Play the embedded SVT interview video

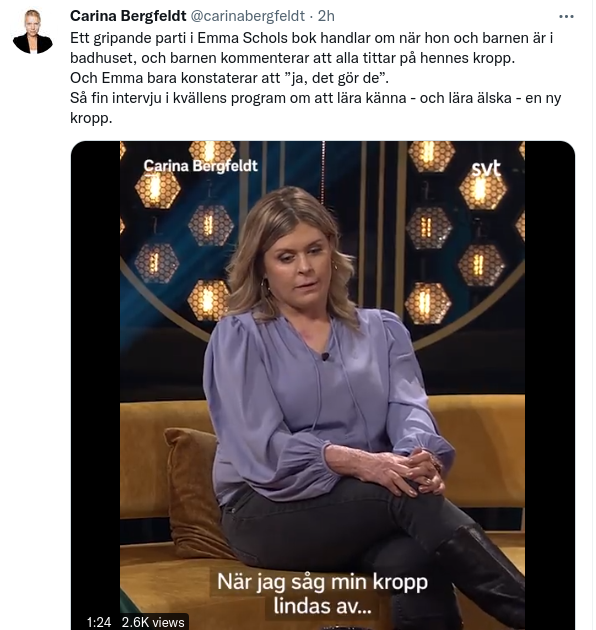(x=323, y=385)
